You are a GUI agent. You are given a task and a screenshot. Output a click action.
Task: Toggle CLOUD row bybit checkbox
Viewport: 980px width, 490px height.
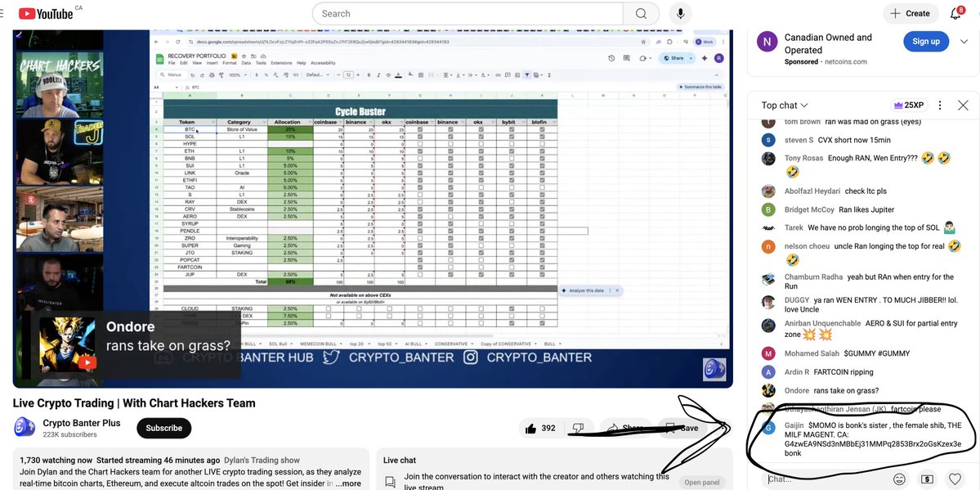pos(511,308)
